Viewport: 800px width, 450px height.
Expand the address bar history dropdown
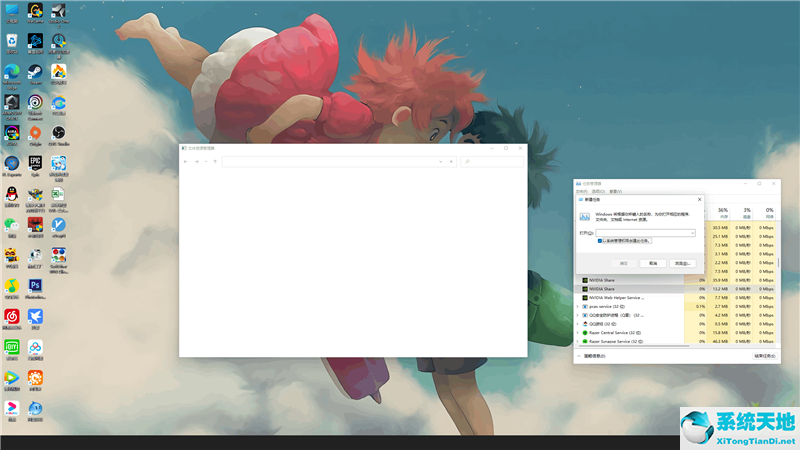[440, 161]
